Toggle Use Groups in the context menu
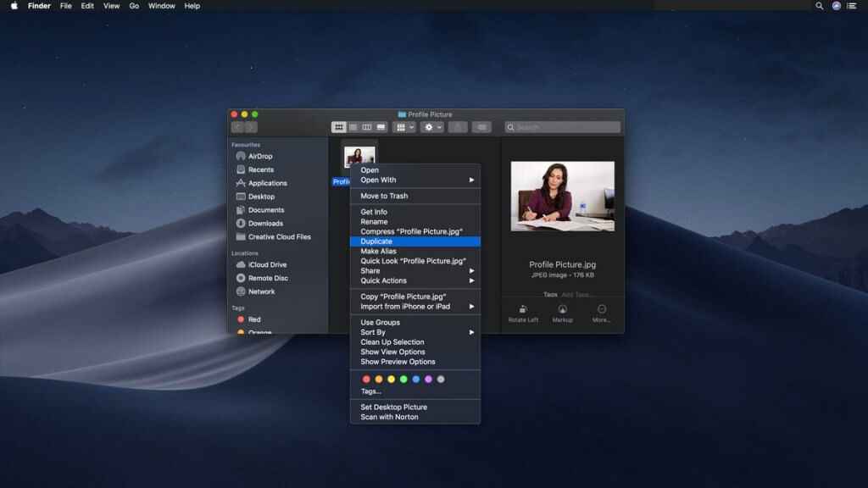 (x=380, y=323)
